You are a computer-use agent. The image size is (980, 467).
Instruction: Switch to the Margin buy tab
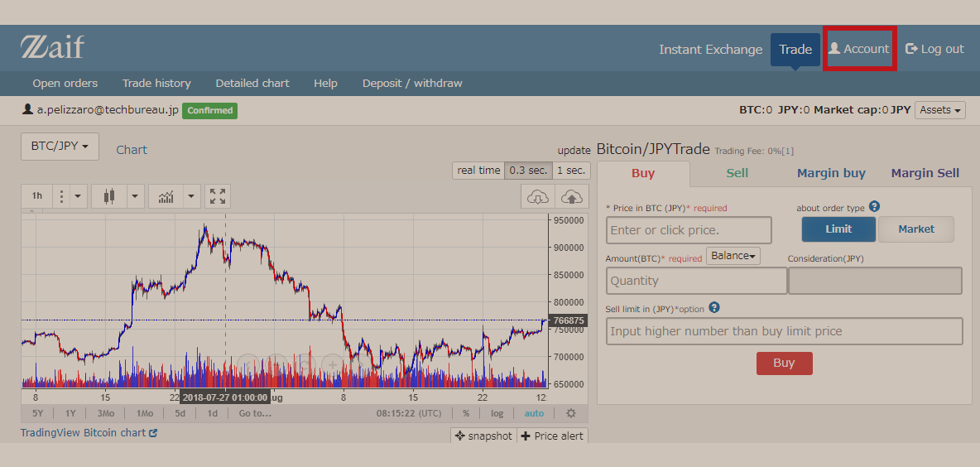831,173
